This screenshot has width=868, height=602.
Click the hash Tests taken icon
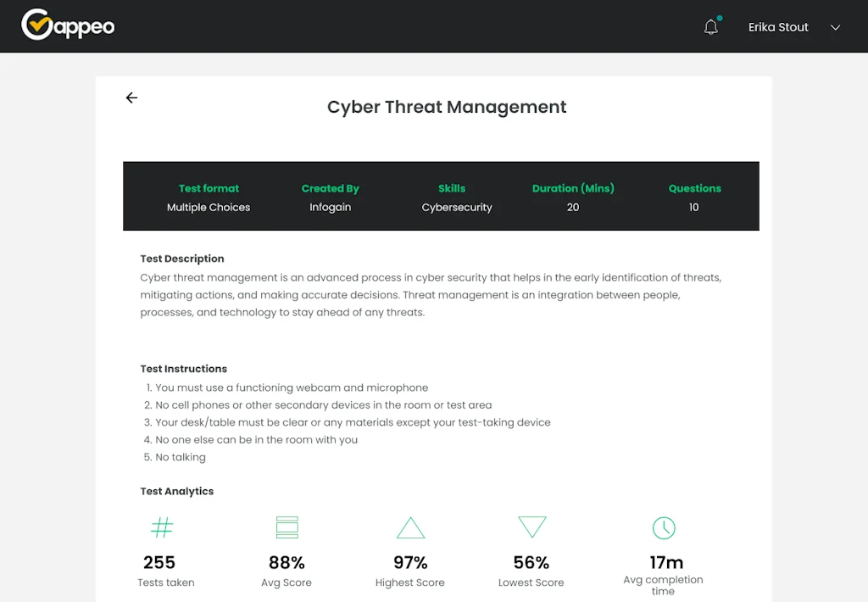tap(161, 528)
